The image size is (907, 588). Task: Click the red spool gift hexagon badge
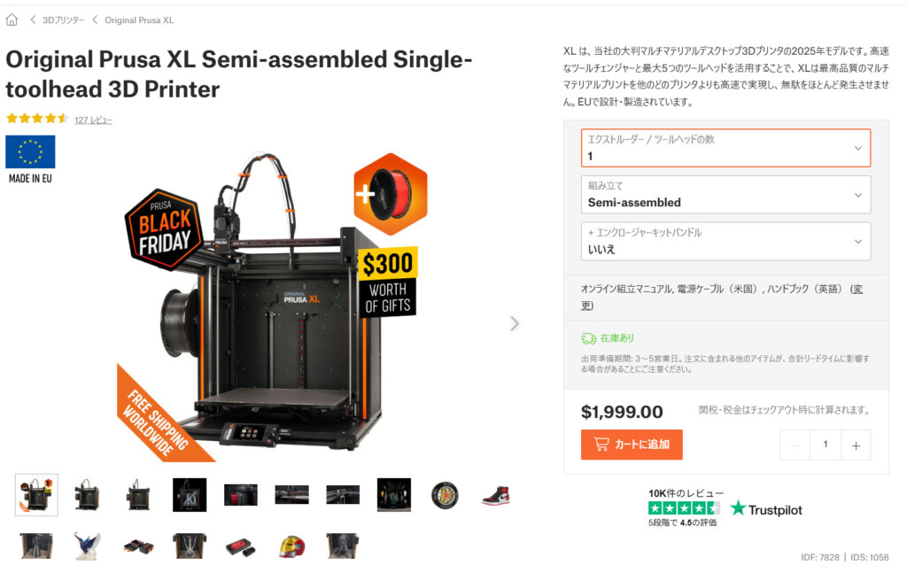pyautogui.click(x=391, y=194)
